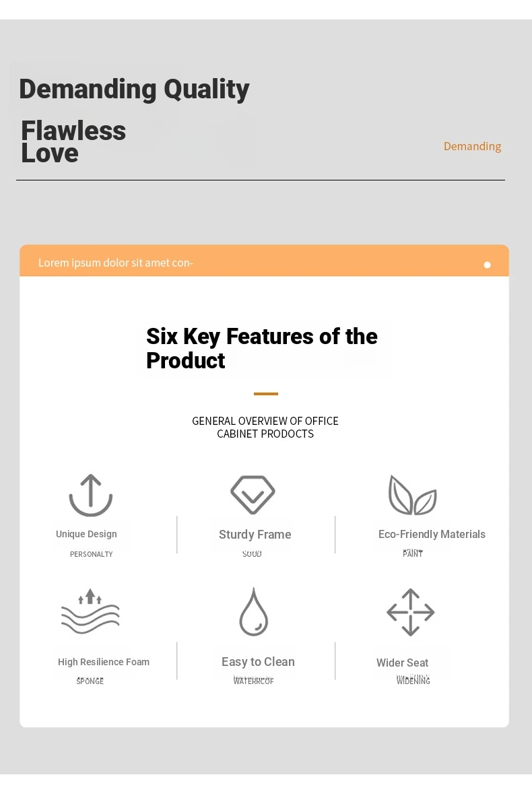Click the small orange divider line
532x808 pixels.
(x=266, y=394)
